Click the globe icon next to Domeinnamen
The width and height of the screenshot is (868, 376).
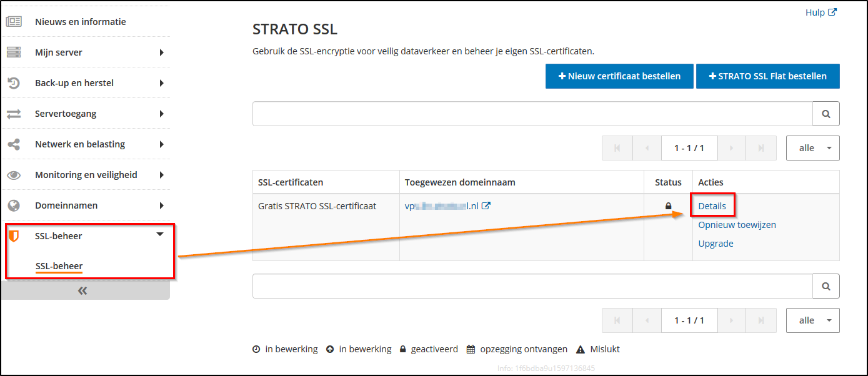pyautogui.click(x=14, y=205)
